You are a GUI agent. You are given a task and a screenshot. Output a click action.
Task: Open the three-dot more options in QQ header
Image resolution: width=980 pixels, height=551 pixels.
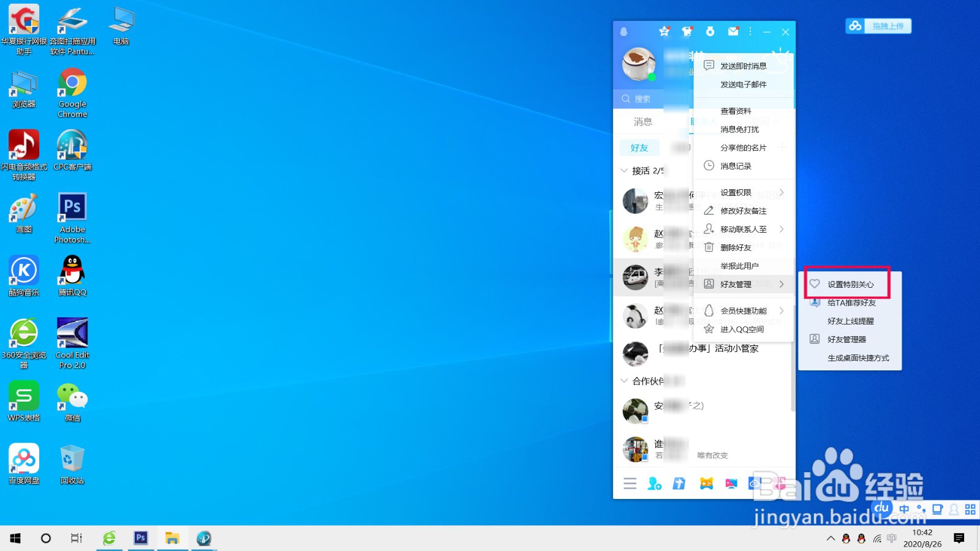(x=750, y=31)
